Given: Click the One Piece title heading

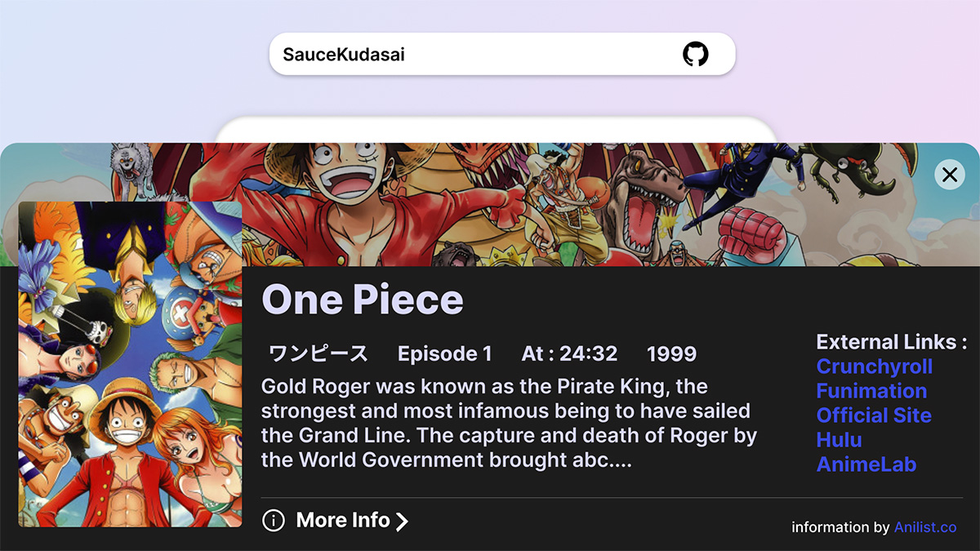Looking at the screenshot, I should [x=363, y=300].
